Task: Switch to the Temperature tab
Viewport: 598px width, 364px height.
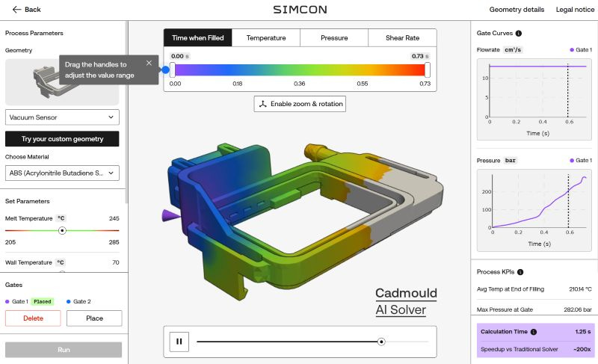Action: pyautogui.click(x=266, y=37)
